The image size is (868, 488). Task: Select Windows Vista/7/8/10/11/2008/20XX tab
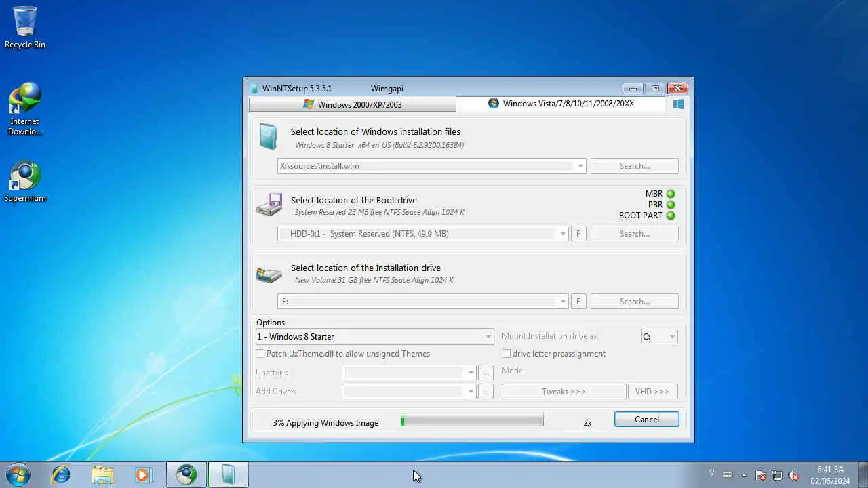[x=561, y=104]
